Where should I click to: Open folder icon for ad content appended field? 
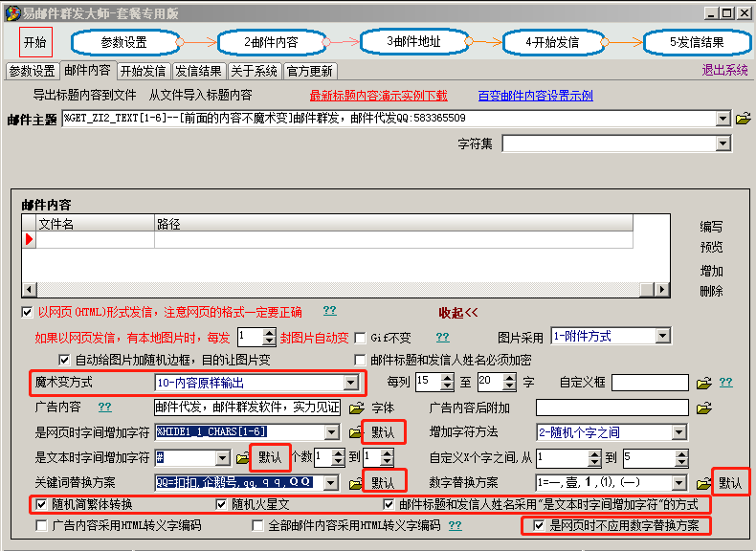click(x=704, y=408)
